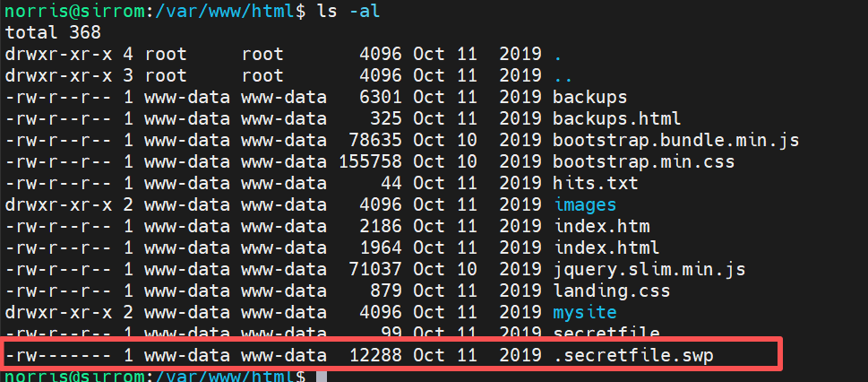Click the 6301 size in backups row
868x382 pixels.
pyautogui.click(x=382, y=97)
